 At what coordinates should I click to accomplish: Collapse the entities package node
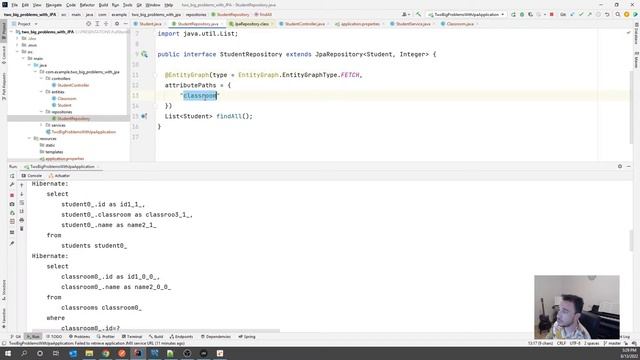pyautogui.click(x=41, y=92)
